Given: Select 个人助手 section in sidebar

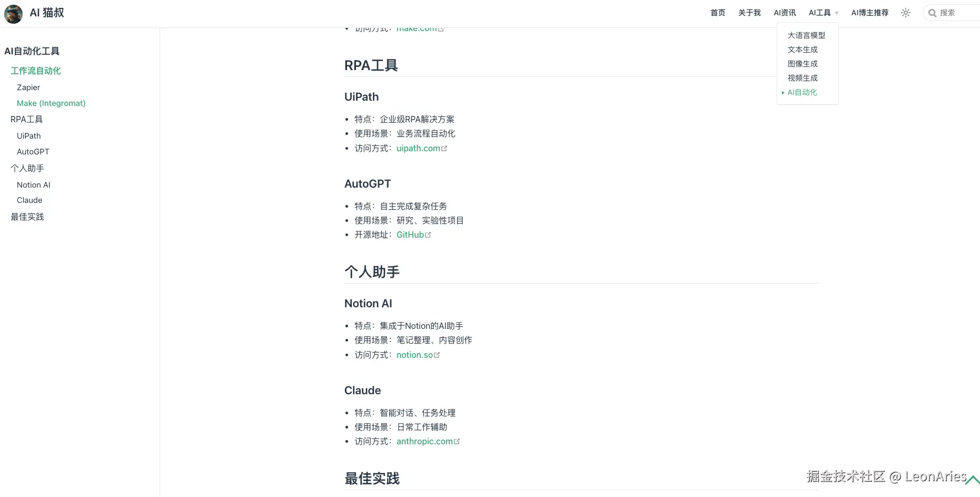Looking at the screenshot, I should click(x=27, y=168).
